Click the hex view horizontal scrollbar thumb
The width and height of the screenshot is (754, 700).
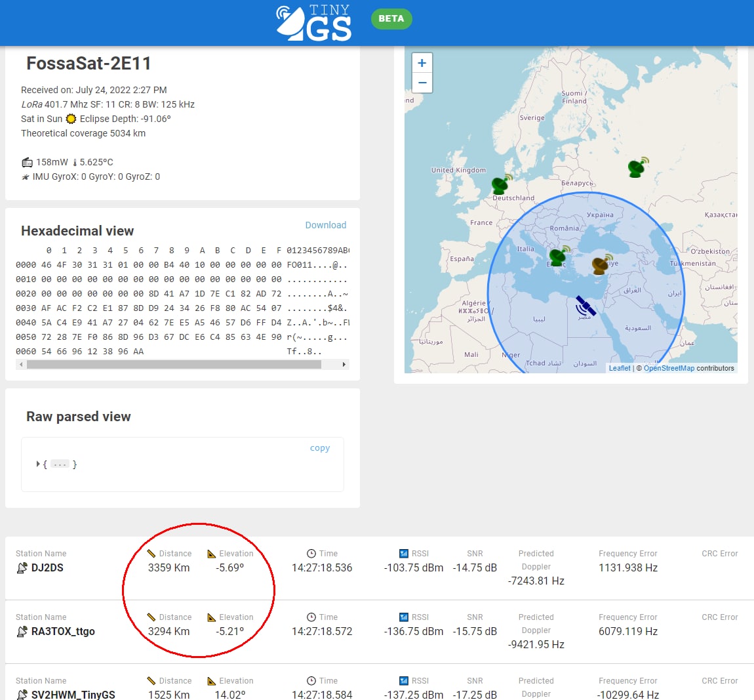click(174, 364)
